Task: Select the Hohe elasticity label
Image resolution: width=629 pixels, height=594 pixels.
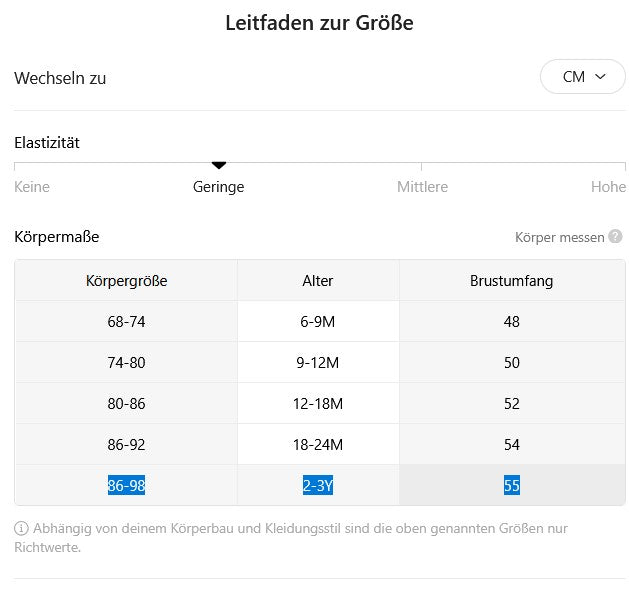Action: click(608, 187)
